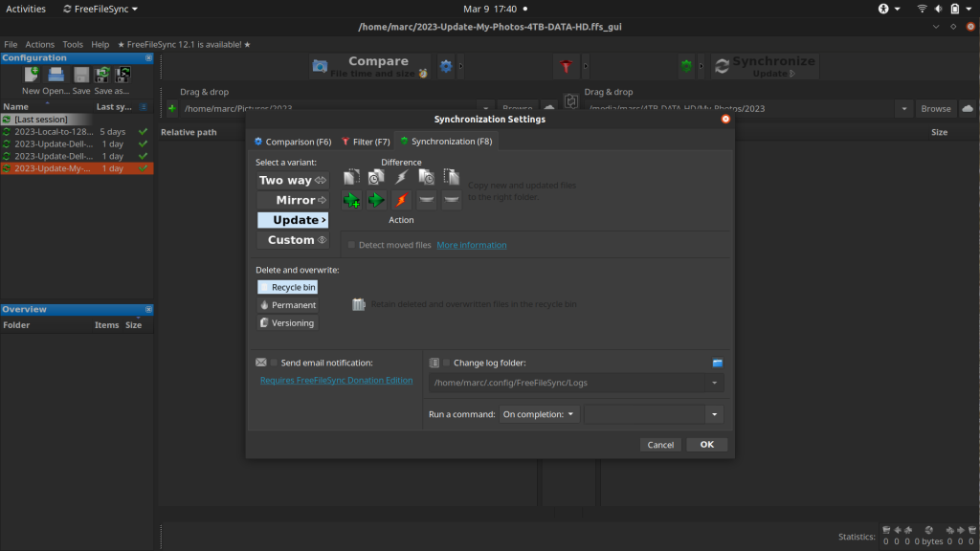The width and height of the screenshot is (980, 551).
Task: Open FreeFileSync app menu in top bar
Action: (100, 9)
